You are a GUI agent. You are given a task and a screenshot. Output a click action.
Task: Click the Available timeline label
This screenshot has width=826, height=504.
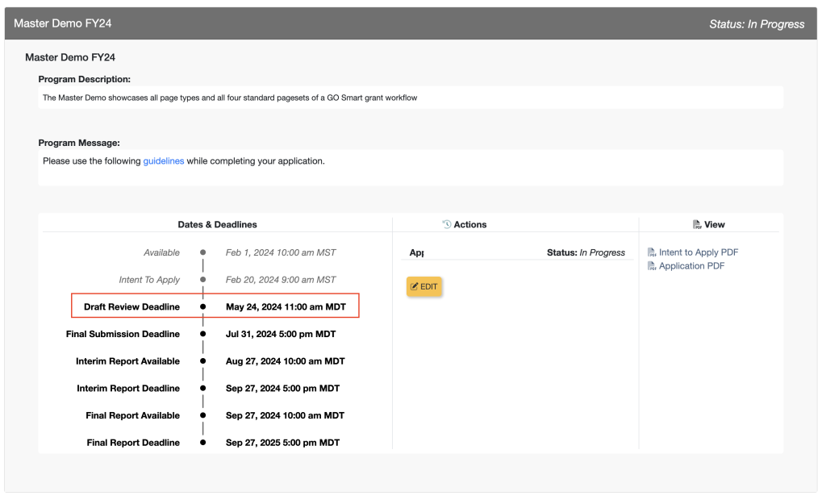[x=161, y=252]
